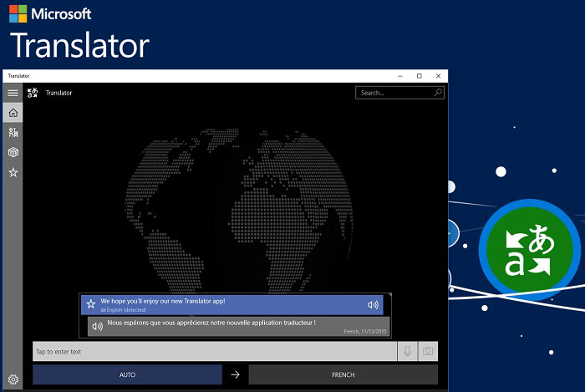Play audio of the English phrase
This screenshot has width=585, height=392.
pos(373,305)
